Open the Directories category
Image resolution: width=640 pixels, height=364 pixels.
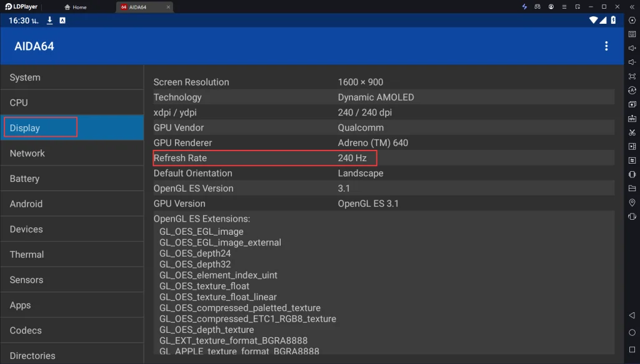[72, 354]
